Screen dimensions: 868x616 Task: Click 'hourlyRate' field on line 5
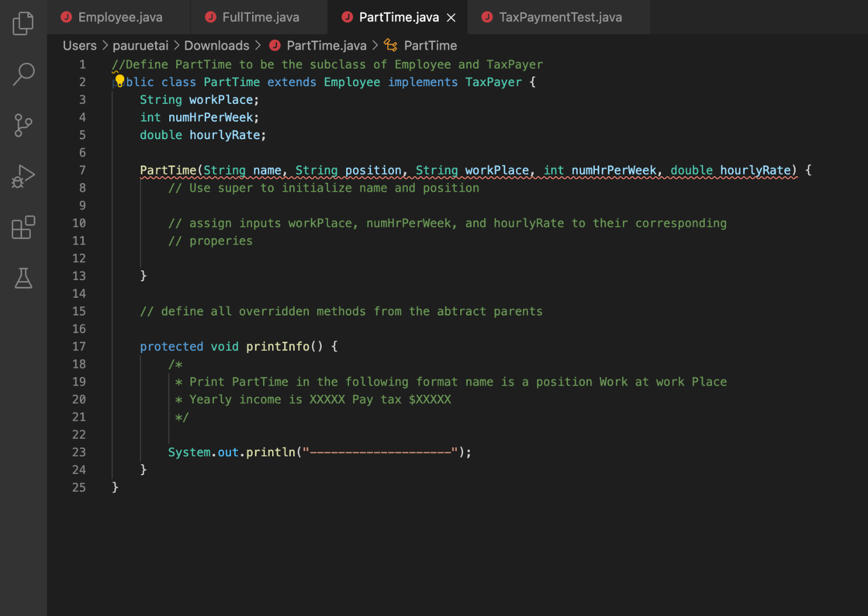(225, 135)
